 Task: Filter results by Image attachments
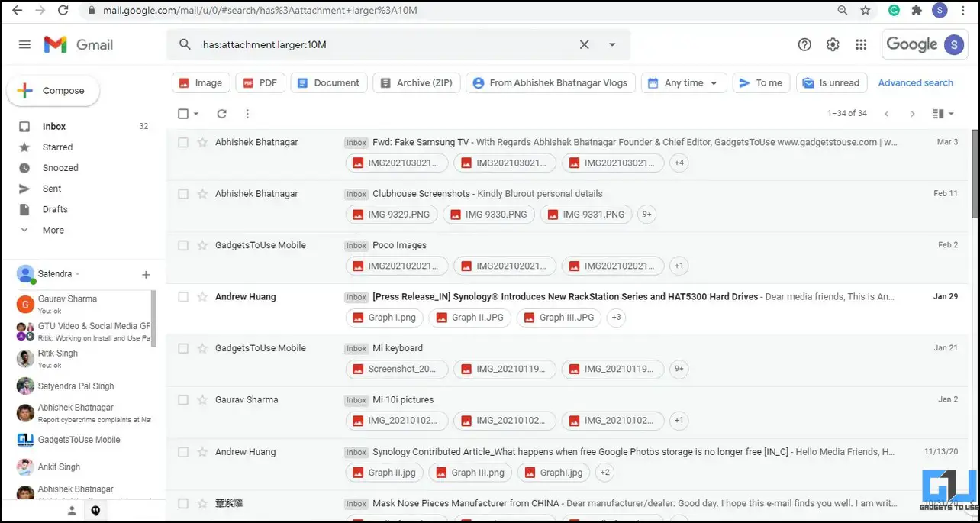pos(201,83)
